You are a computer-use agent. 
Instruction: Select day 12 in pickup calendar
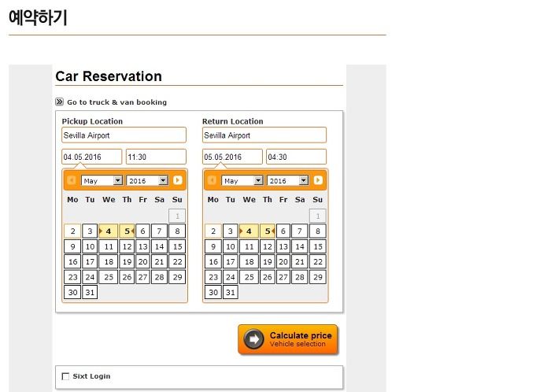(x=128, y=246)
